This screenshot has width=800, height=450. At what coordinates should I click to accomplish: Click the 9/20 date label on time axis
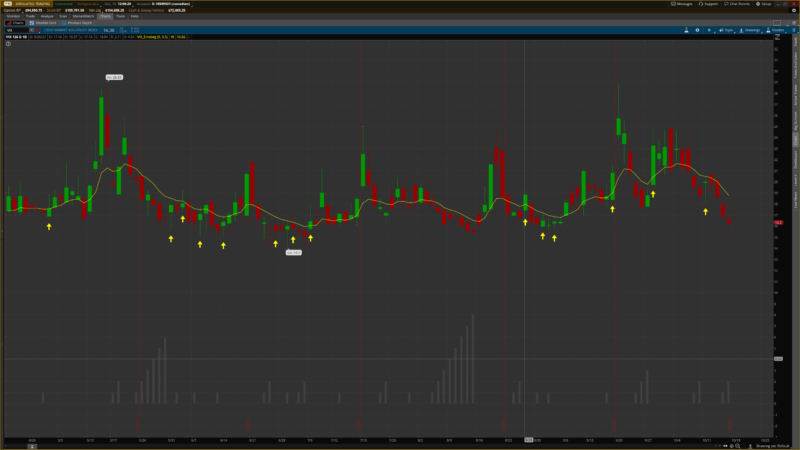click(618, 440)
